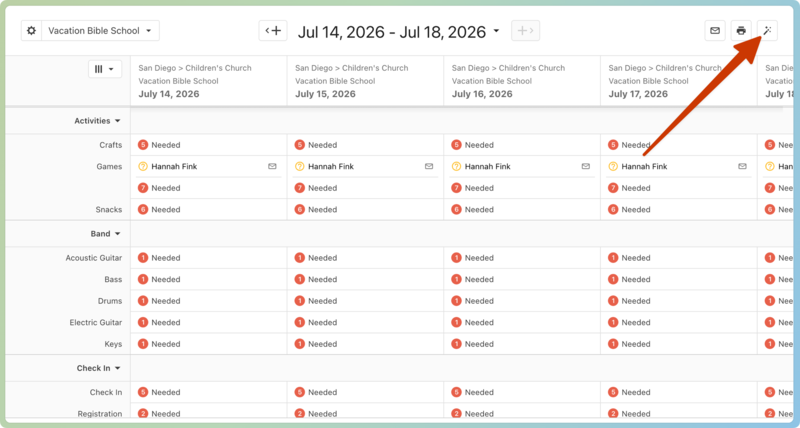Click the 1 Needed badge for Keys on July 14
This screenshot has height=428, width=800.
click(143, 344)
